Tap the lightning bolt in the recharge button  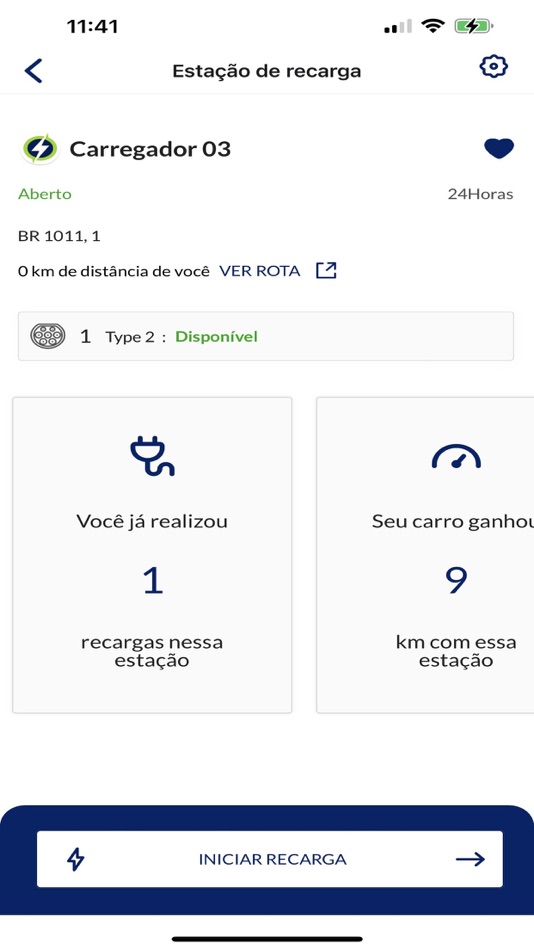[76, 859]
